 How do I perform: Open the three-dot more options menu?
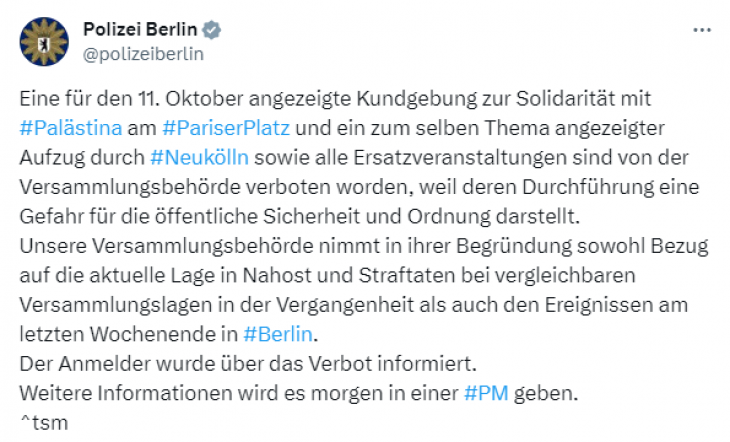coord(702,30)
